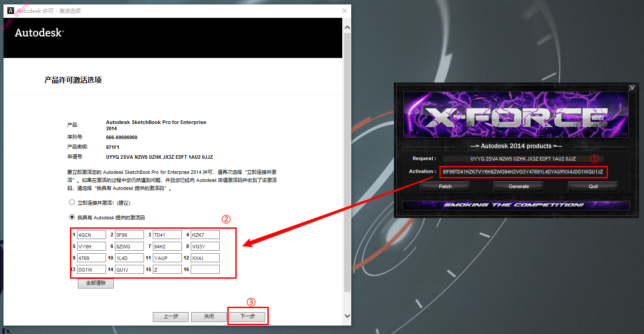Click activation code field 8 containing VG3Y
Viewport: 644px width, 334px height.
(205, 246)
